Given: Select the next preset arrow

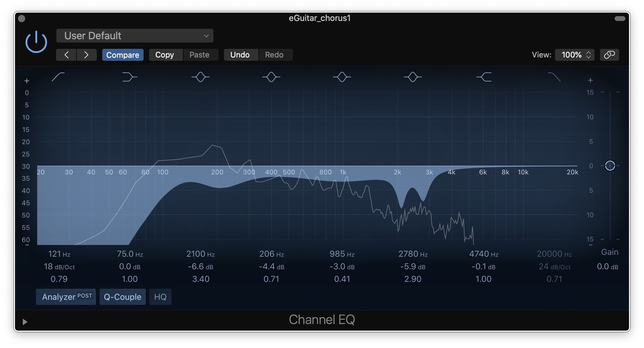Looking at the screenshot, I should pos(86,55).
